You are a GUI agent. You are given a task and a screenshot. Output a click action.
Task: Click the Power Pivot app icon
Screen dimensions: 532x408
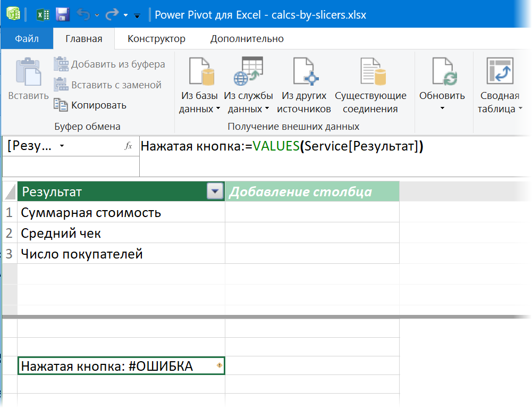(x=13, y=14)
